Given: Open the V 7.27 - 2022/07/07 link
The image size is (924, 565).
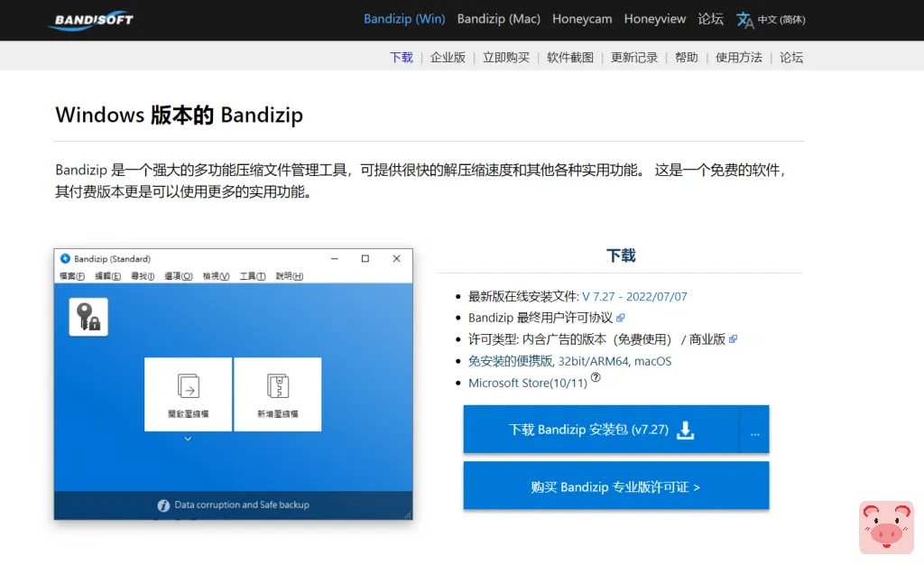Looking at the screenshot, I should pos(633,296).
